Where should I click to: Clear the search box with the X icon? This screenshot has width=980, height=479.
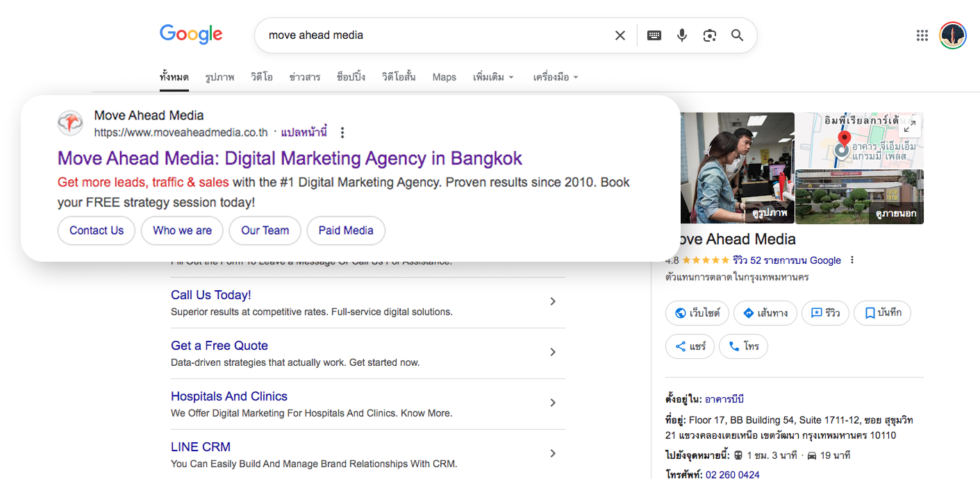(x=620, y=35)
